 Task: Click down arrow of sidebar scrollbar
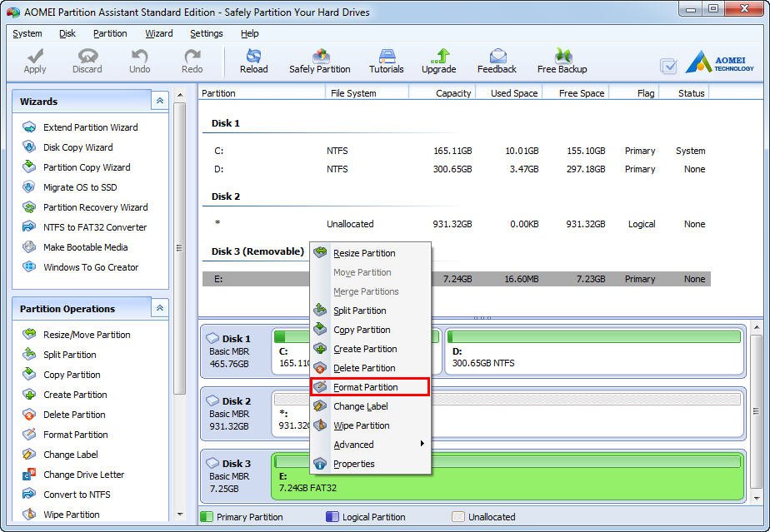pos(180,515)
